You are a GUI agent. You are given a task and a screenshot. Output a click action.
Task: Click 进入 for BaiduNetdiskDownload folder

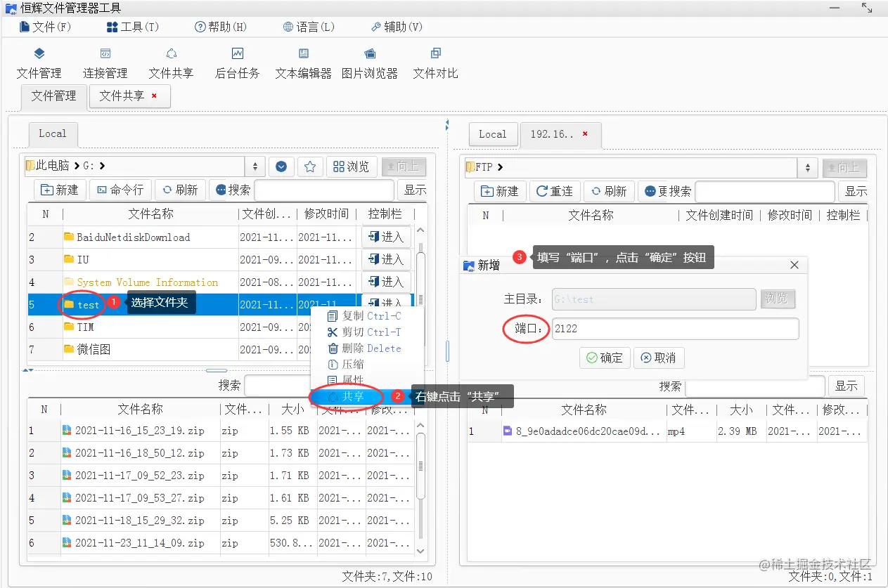pos(386,237)
